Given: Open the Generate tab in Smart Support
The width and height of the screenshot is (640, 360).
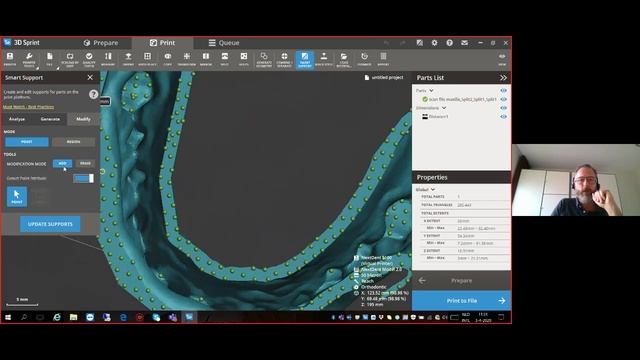Looking at the screenshot, I should pyautogui.click(x=50, y=119).
